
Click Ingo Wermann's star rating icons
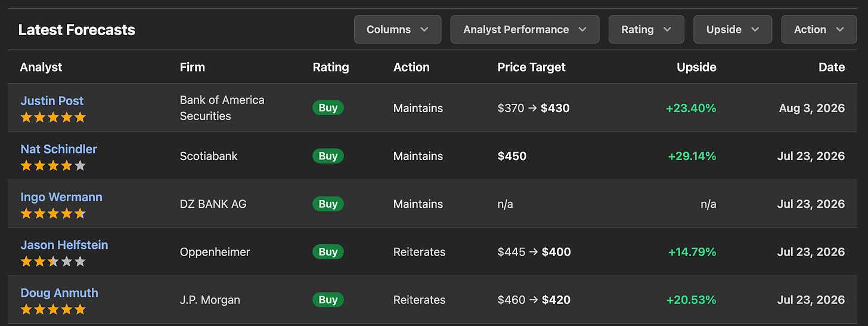[53, 213]
